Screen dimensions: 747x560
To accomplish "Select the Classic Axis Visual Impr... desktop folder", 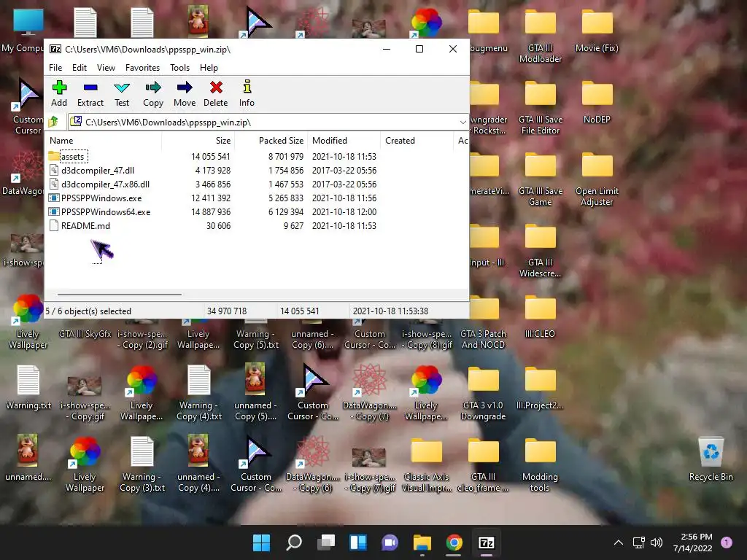I will tap(426, 464).
